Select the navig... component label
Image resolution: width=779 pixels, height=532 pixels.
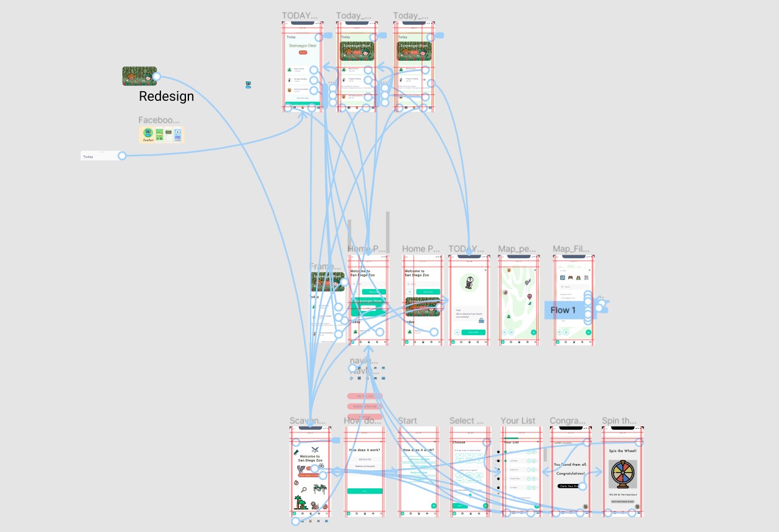(x=365, y=360)
